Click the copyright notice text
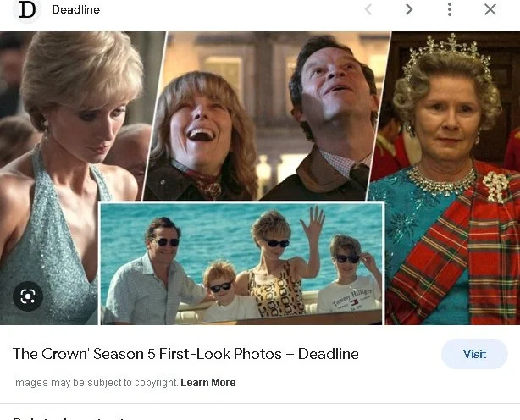This screenshot has height=420, width=520. [96, 383]
